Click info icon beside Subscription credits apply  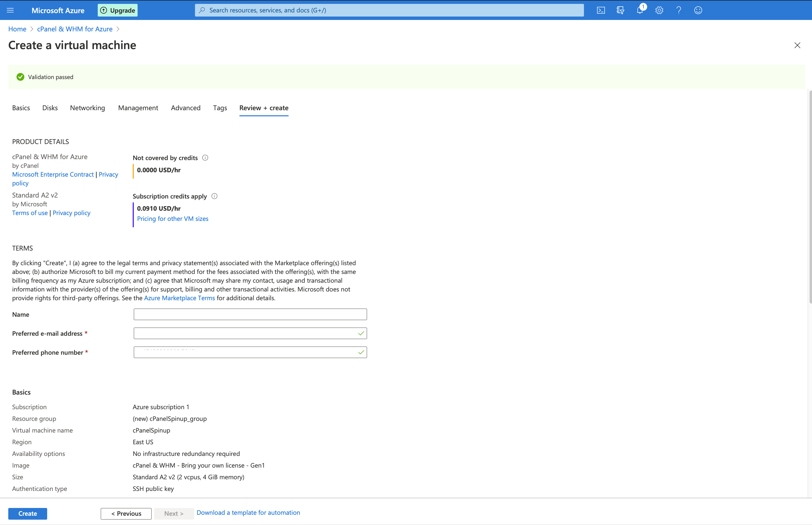pos(214,196)
